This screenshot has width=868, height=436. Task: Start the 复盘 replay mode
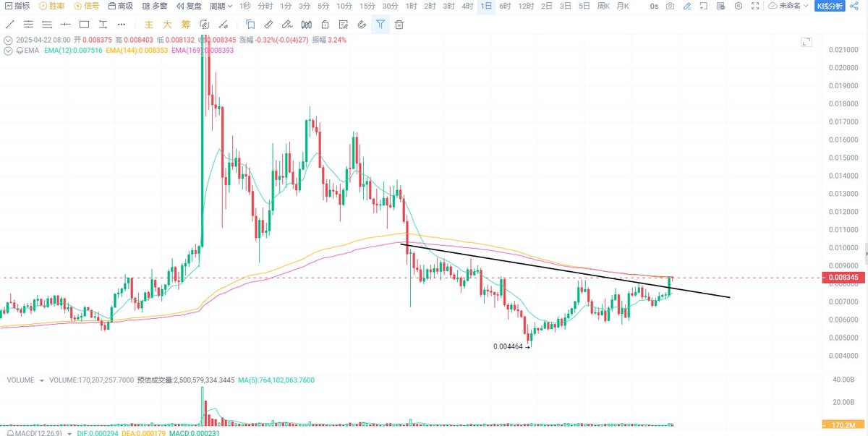point(190,6)
